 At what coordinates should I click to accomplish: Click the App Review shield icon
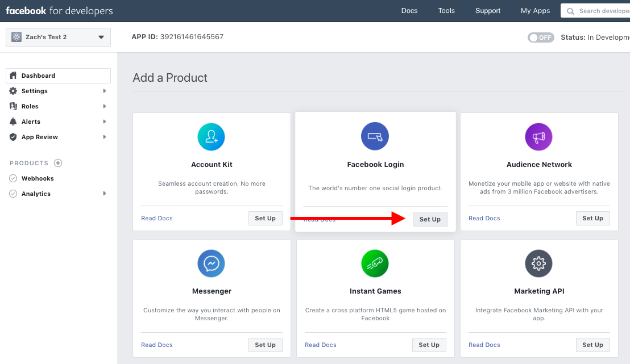click(x=13, y=137)
